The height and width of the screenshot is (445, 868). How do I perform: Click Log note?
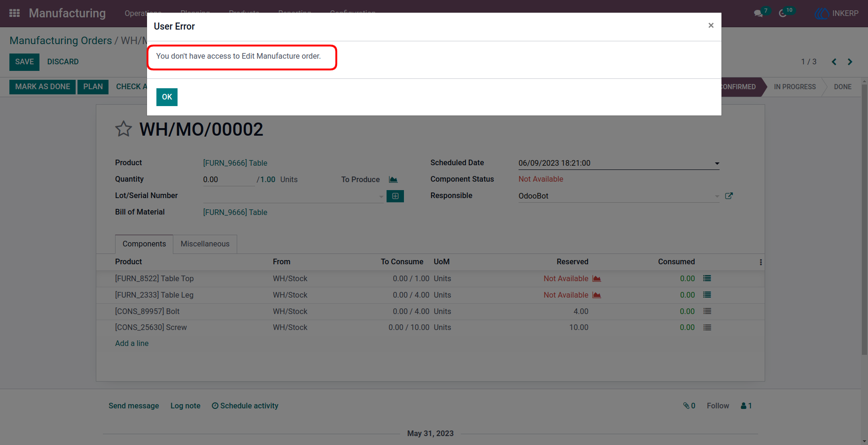[x=186, y=406]
